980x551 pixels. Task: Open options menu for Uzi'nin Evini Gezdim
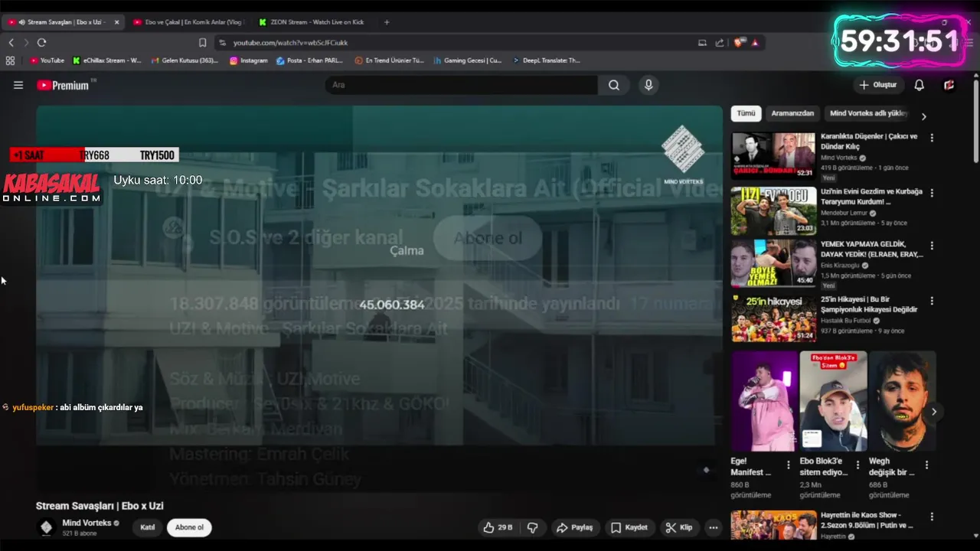point(932,193)
